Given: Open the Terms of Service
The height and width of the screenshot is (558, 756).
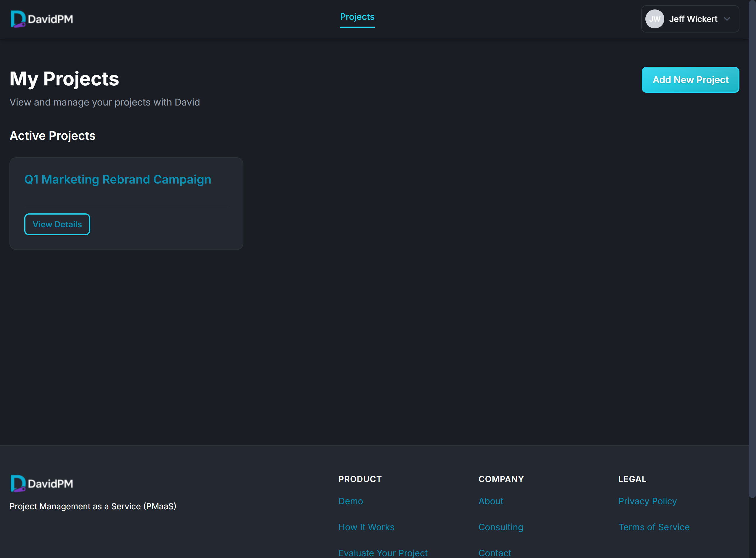Looking at the screenshot, I should (654, 527).
